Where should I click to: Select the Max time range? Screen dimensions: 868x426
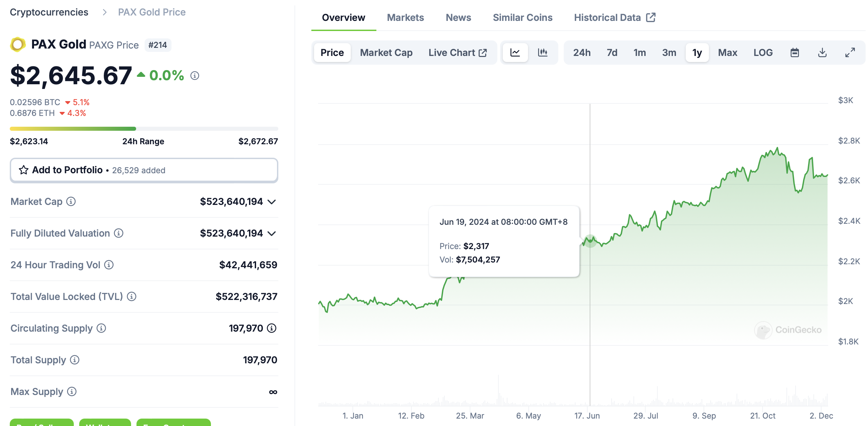pyautogui.click(x=727, y=53)
